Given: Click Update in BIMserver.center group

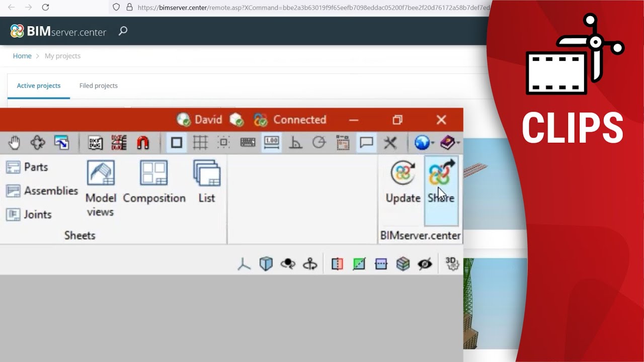Looking at the screenshot, I should (403, 183).
